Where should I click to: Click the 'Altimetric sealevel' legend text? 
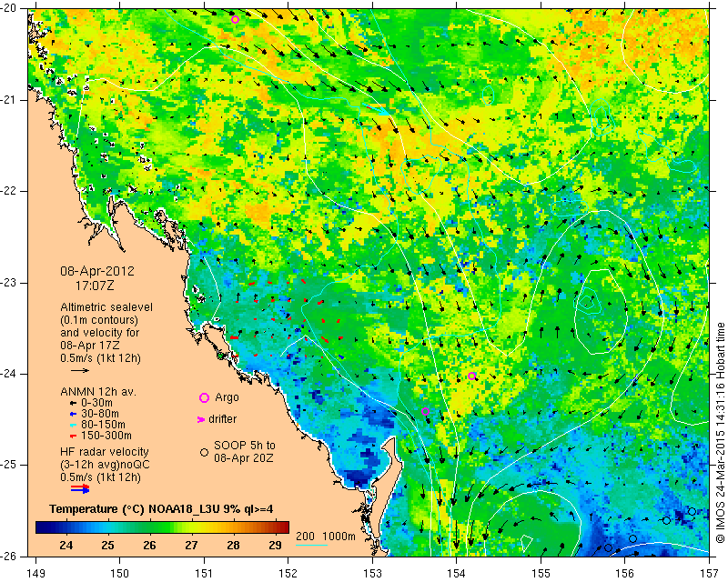tap(106, 307)
